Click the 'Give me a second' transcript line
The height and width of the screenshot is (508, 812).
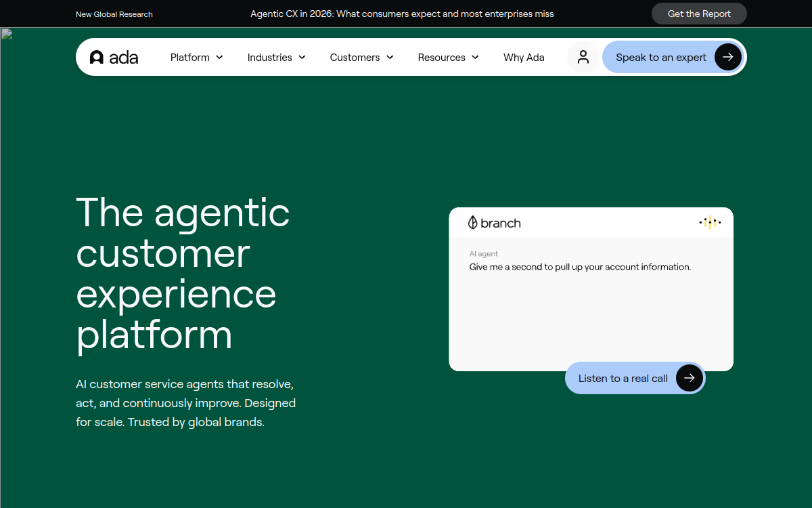pyautogui.click(x=581, y=267)
